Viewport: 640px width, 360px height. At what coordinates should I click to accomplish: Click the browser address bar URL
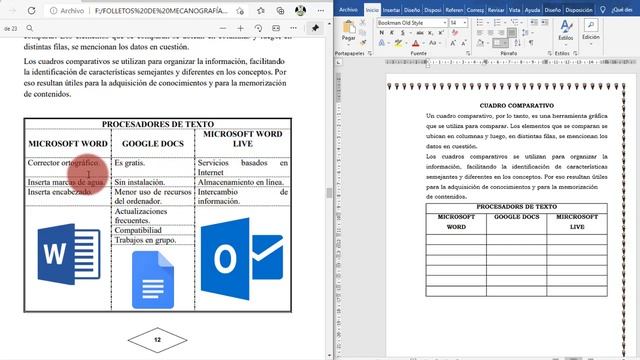click(161, 11)
